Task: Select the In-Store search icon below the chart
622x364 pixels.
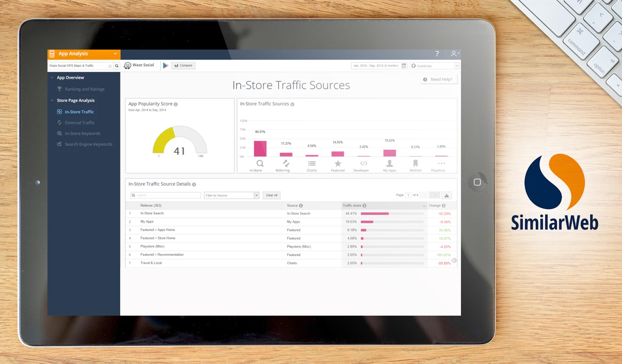Action: click(x=259, y=164)
